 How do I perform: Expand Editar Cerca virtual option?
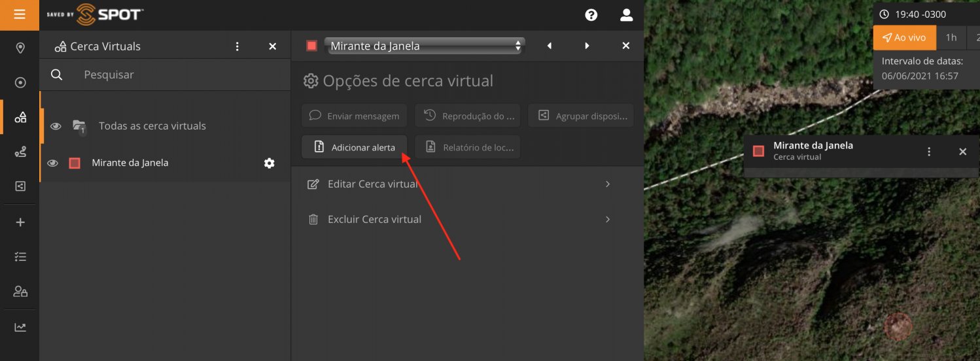click(458, 184)
